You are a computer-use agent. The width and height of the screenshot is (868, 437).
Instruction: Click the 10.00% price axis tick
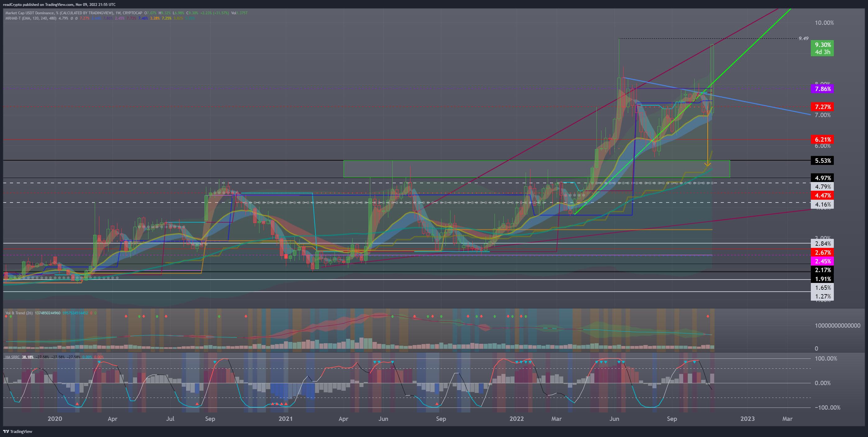(824, 23)
